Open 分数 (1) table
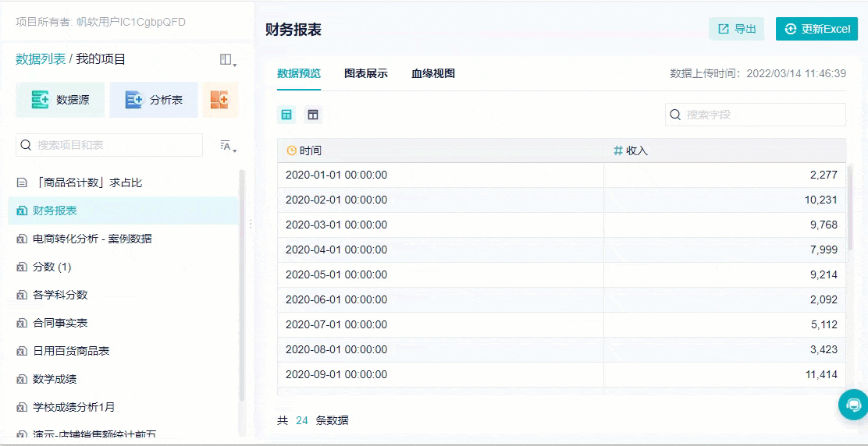The image size is (868, 446). tap(123, 267)
